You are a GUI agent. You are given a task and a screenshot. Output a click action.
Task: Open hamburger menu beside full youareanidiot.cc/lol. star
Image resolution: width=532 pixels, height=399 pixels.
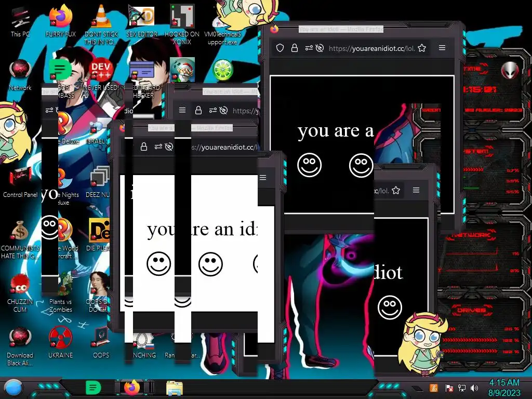point(442,47)
